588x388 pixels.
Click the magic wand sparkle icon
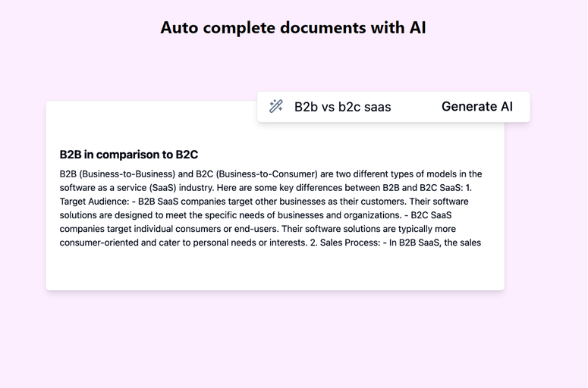(x=276, y=106)
